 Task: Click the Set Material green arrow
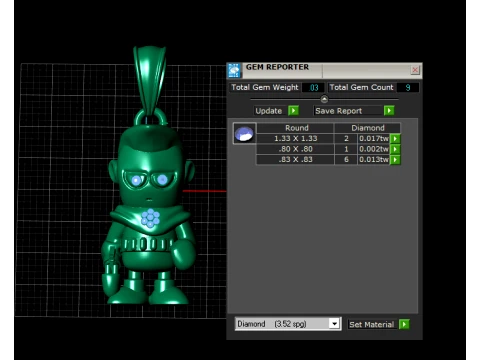404,324
